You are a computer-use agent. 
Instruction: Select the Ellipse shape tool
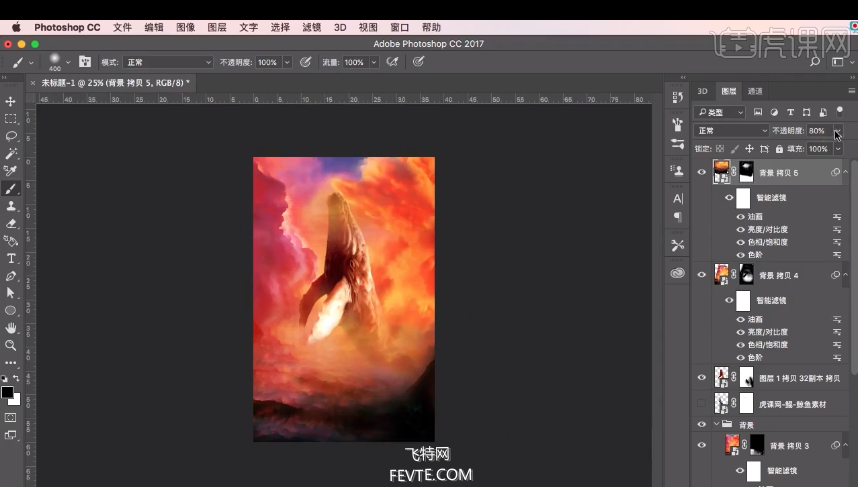[x=10, y=310]
